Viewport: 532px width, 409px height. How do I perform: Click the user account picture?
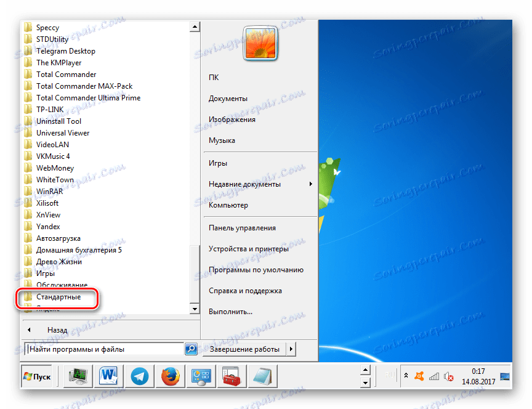(x=260, y=44)
